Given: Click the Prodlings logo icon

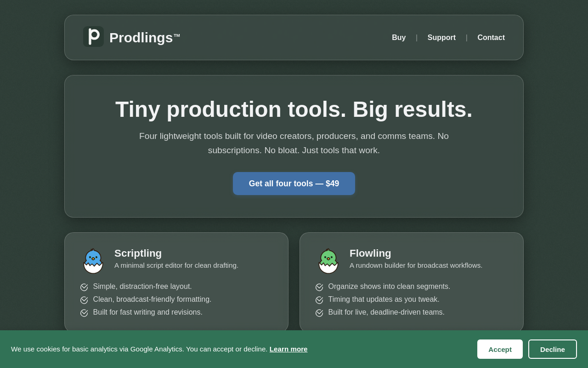Looking at the screenshot, I should [x=93, y=37].
